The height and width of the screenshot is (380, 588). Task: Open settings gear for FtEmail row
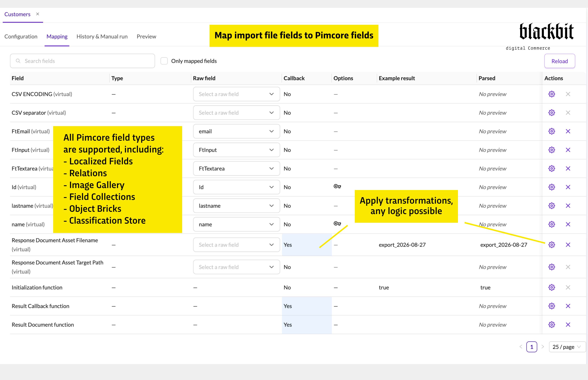pos(552,131)
